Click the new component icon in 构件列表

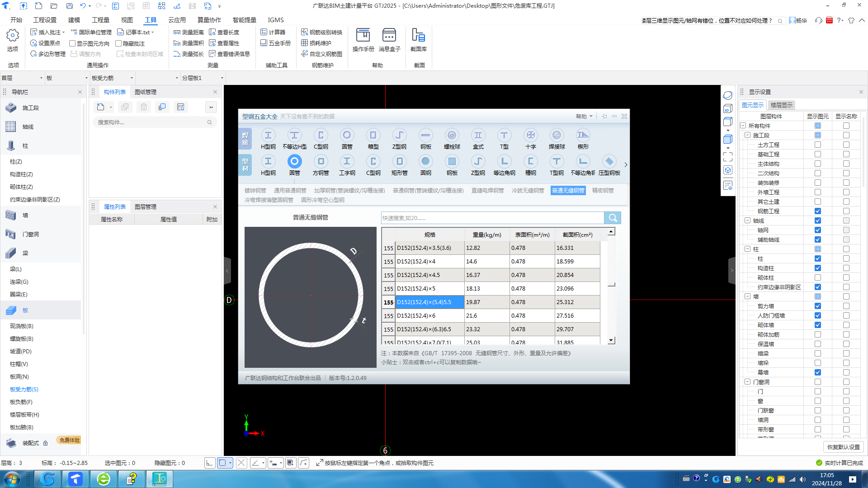(101, 107)
